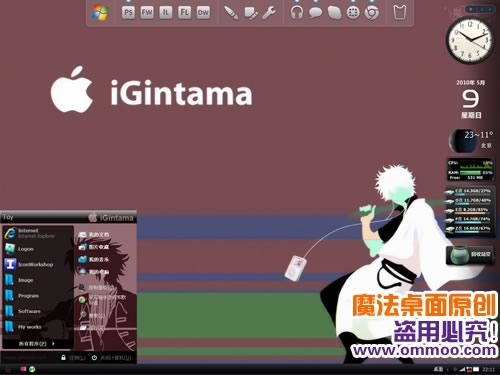Click the analog clock gadget
This screenshot has width=500, height=375.
470,40
